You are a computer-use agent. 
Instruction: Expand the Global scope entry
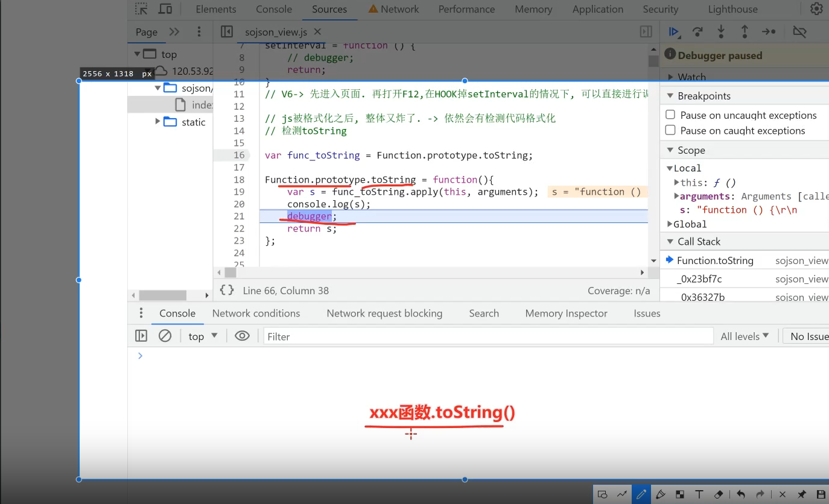point(670,224)
